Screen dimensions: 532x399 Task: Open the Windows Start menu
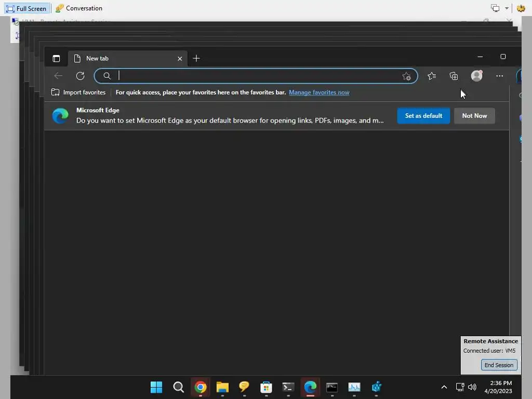[x=156, y=387]
